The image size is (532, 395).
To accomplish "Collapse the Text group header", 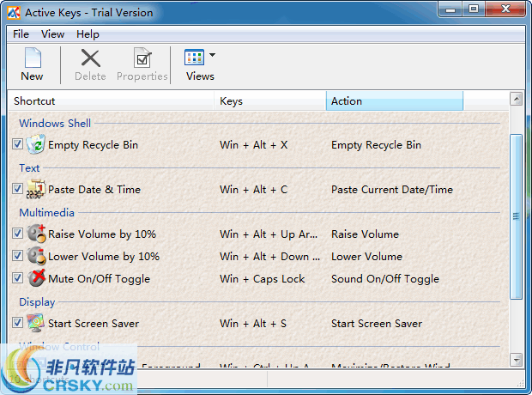I will click(29, 168).
